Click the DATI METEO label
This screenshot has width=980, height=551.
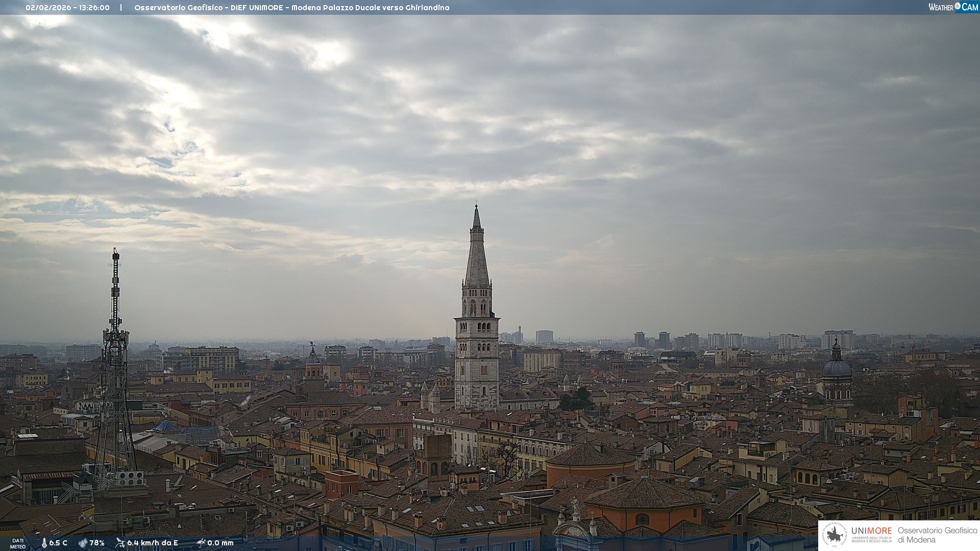coord(18,543)
